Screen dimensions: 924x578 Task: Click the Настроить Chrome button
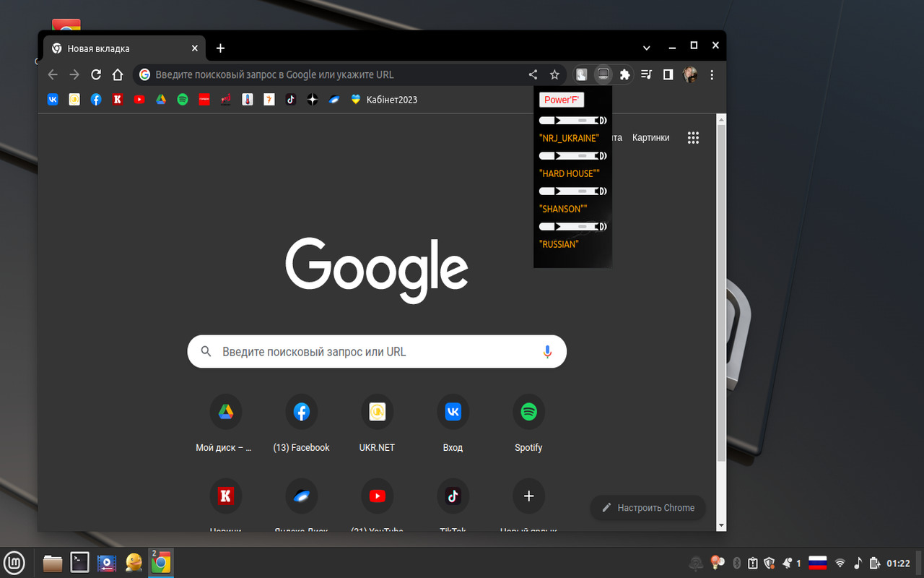[x=648, y=508]
